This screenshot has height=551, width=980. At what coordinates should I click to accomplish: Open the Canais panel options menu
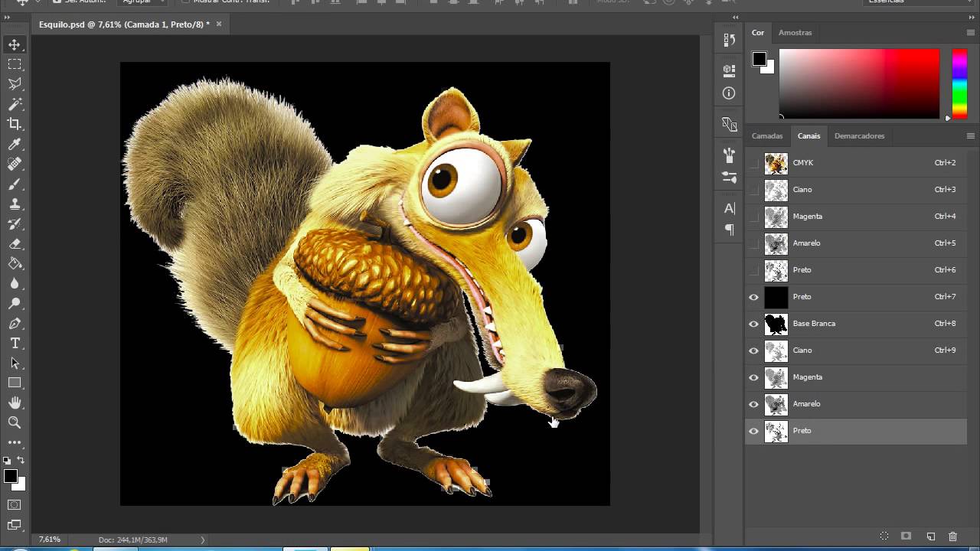coord(971,136)
